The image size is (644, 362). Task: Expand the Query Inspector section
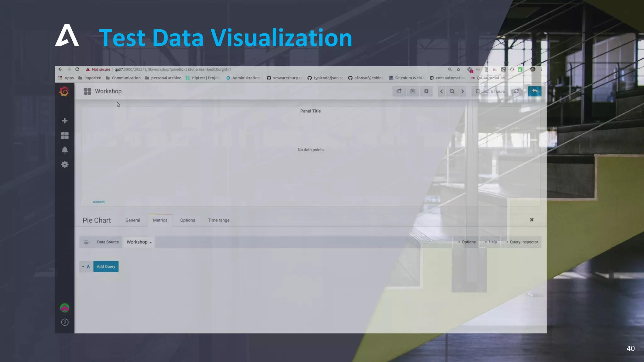click(x=522, y=242)
